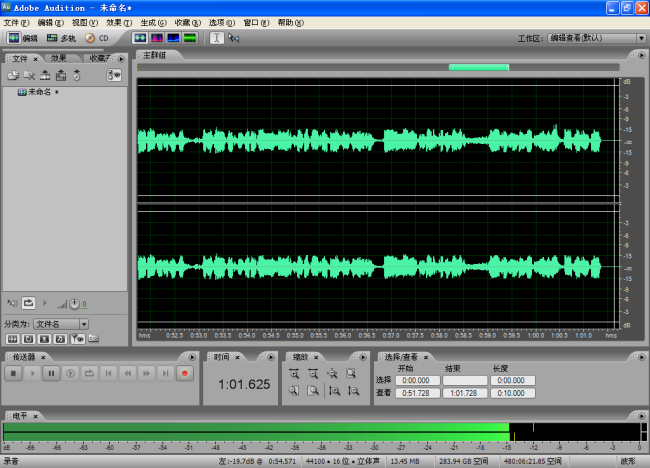Click play from cursor to end button
The width and height of the screenshot is (650, 468).
[70, 373]
